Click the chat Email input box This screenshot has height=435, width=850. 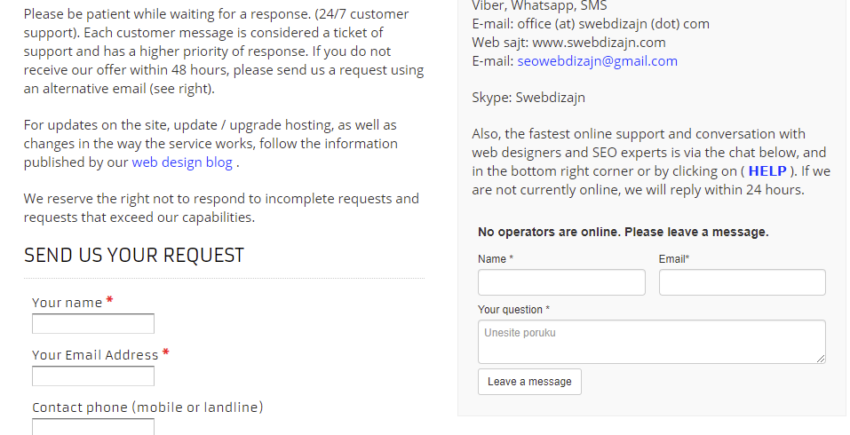point(742,283)
